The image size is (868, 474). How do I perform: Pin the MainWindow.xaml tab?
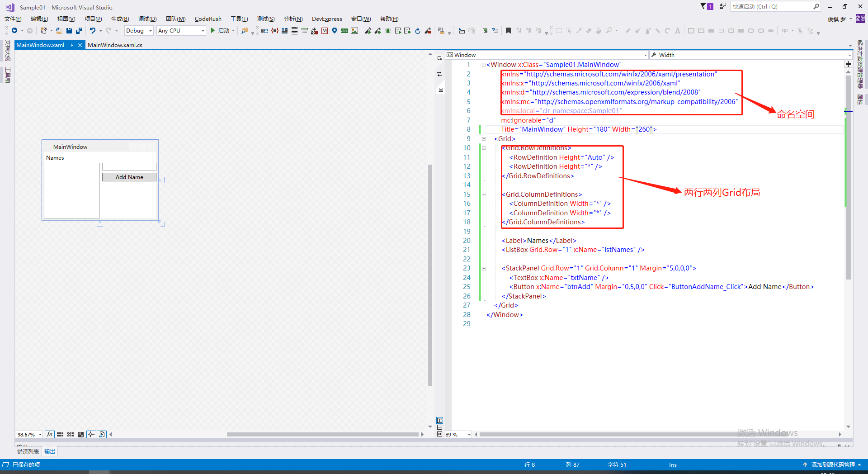71,45
